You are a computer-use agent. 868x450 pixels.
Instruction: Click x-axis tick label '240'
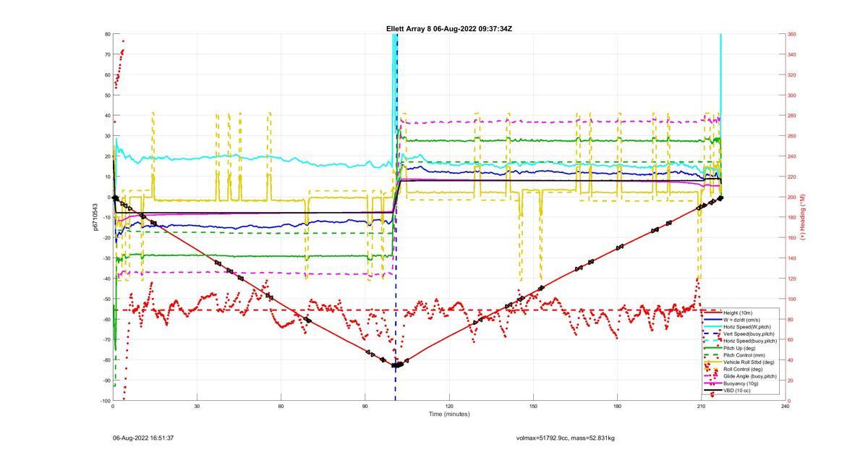[786, 407]
